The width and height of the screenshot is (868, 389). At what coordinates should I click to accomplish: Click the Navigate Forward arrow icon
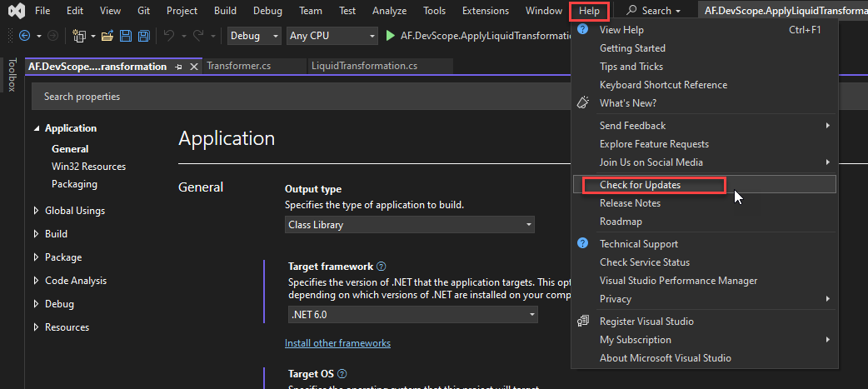[x=53, y=36]
